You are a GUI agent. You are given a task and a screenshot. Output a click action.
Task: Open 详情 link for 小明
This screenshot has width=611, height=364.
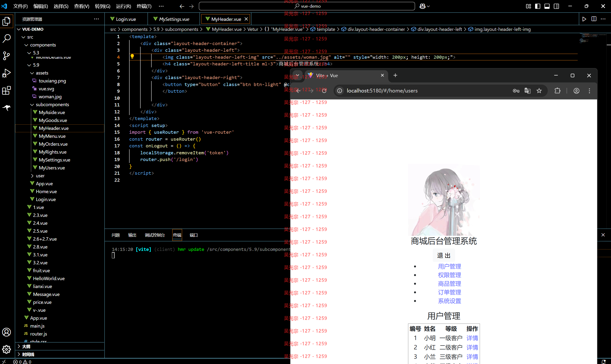[x=472, y=338]
